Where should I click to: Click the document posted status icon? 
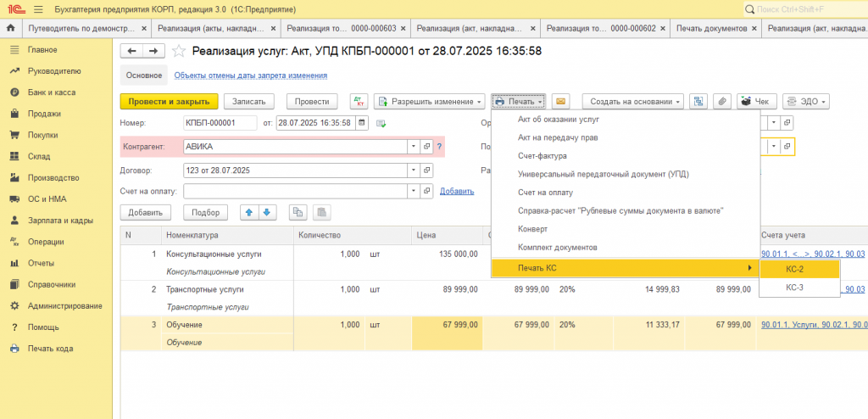[381, 123]
